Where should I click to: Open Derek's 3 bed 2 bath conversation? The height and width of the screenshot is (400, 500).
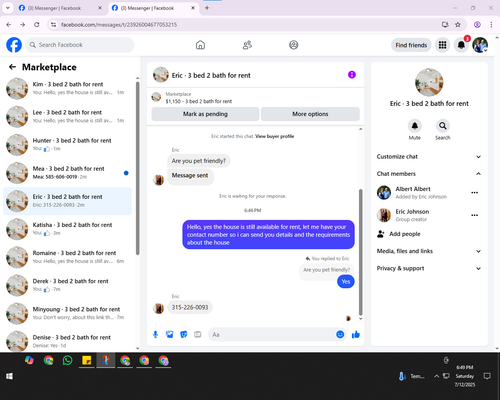click(x=67, y=285)
